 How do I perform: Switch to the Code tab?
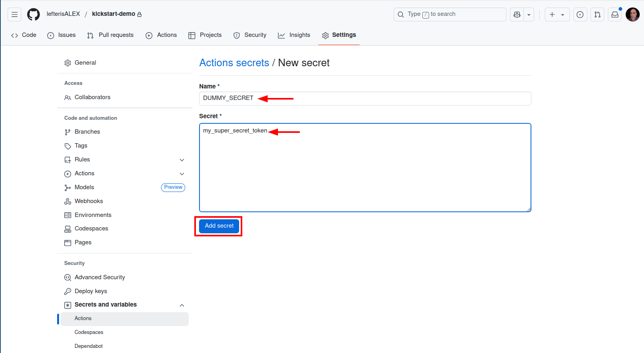[x=24, y=35]
